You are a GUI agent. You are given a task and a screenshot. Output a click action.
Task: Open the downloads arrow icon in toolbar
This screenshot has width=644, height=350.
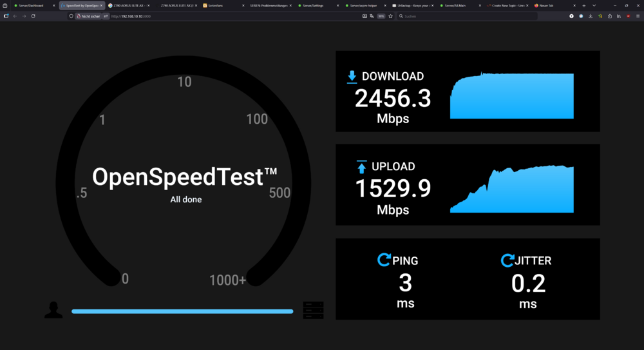click(x=591, y=16)
